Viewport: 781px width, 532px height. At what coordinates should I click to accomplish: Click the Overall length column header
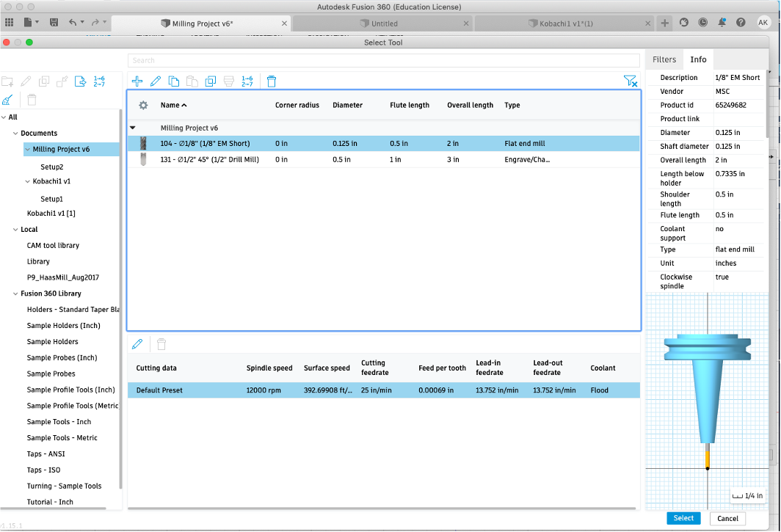click(x=470, y=105)
